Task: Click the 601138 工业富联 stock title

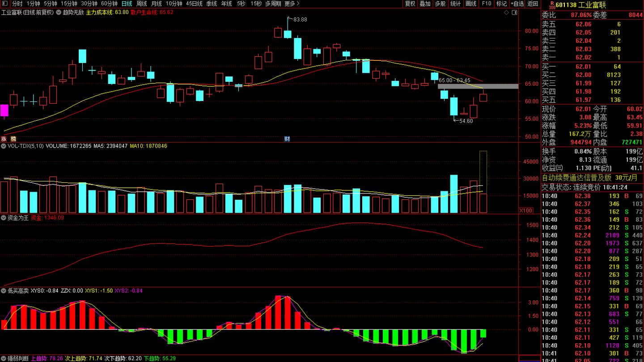Action: [581, 5]
